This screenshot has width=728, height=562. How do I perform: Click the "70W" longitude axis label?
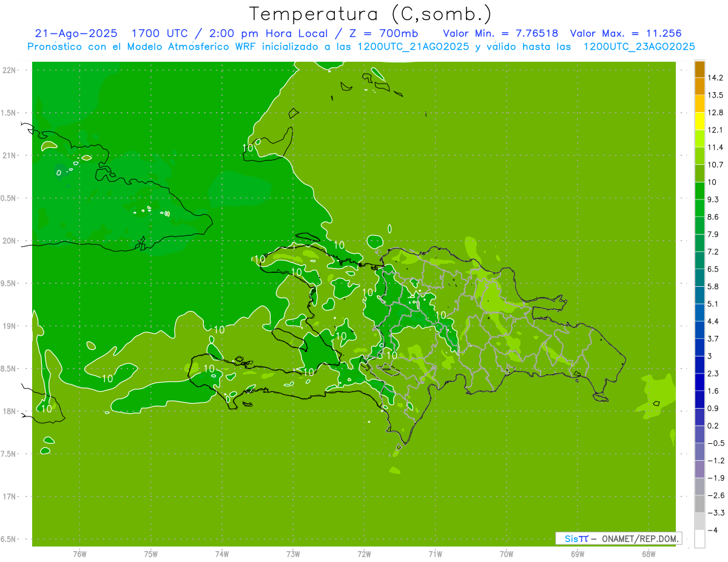[507, 554]
